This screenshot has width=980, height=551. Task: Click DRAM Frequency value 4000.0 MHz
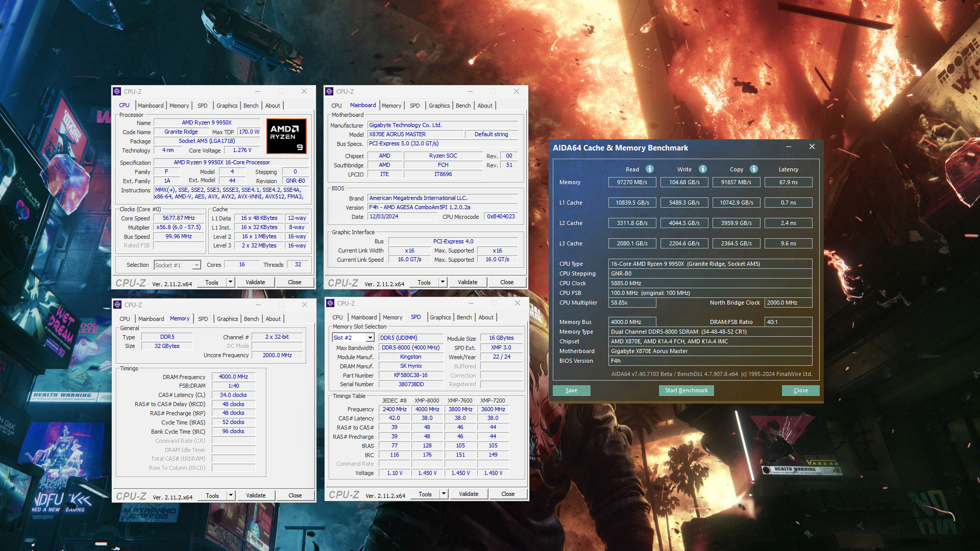[x=233, y=377]
